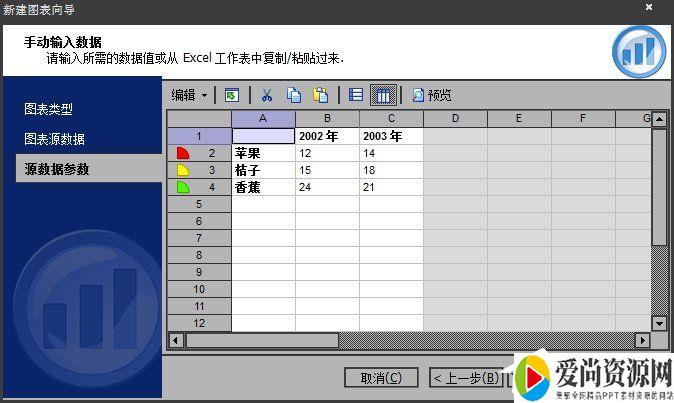Screen dimensions: 674x403
Task: Select the empty cell A1
Action: point(263,136)
